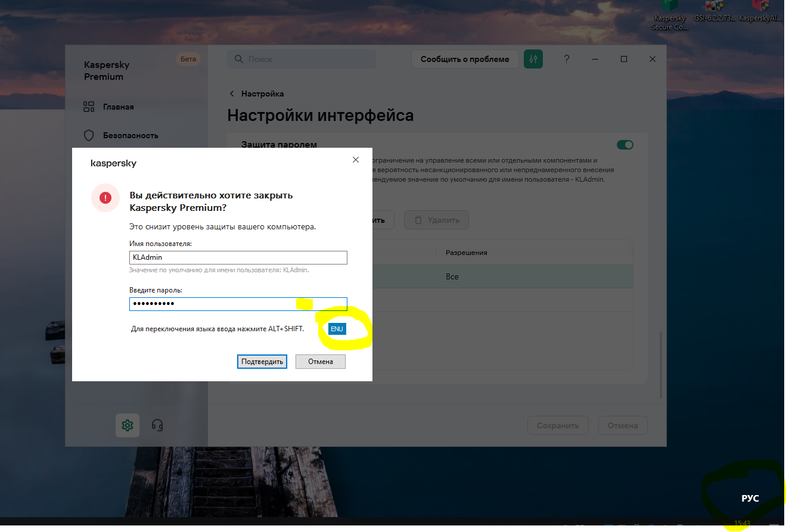
Task: Toggle the Защита паролем switch
Action: coord(625,145)
